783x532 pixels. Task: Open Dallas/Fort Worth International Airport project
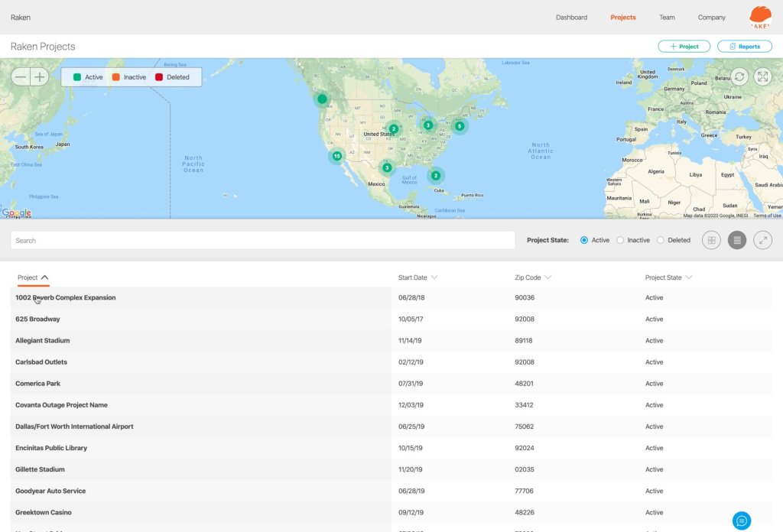pyautogui.click(x=74, y=427)
